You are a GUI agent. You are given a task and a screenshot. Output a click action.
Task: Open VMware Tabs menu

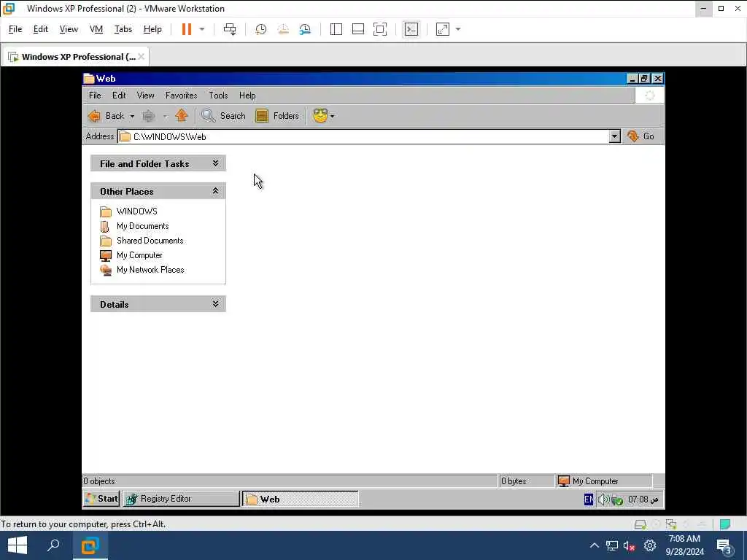coord(123,29)
